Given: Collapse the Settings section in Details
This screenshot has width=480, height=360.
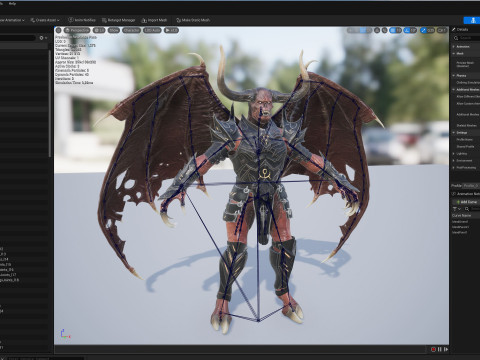Looking at the screenshot, I should [x=454, y=133].
